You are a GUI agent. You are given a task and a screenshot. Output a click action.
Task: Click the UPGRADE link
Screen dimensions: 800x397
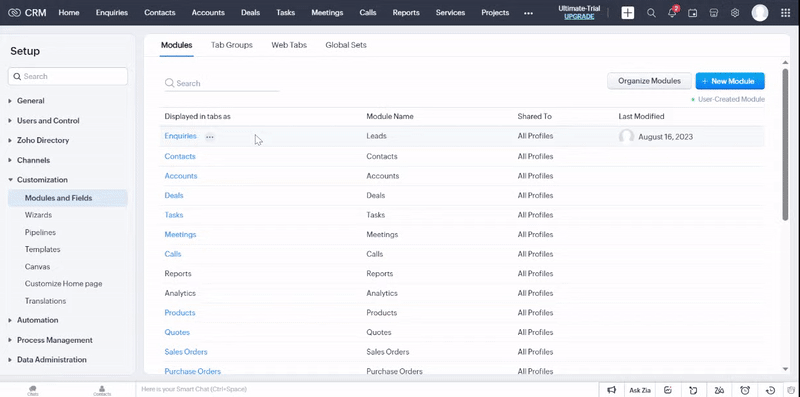pos(579,17)
